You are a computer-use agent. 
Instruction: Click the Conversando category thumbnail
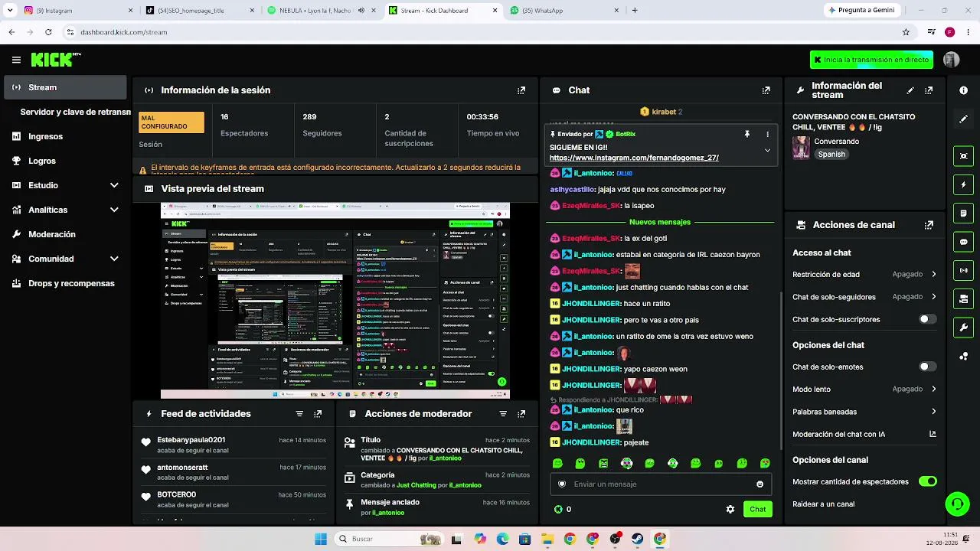(x=801, y=148)
